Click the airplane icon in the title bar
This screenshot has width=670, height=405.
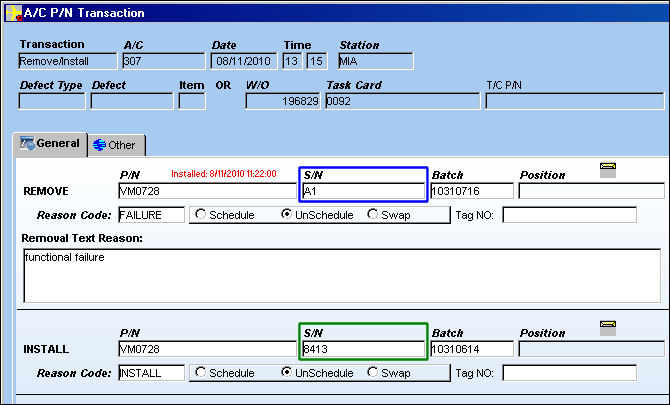[x=14, y=13]
